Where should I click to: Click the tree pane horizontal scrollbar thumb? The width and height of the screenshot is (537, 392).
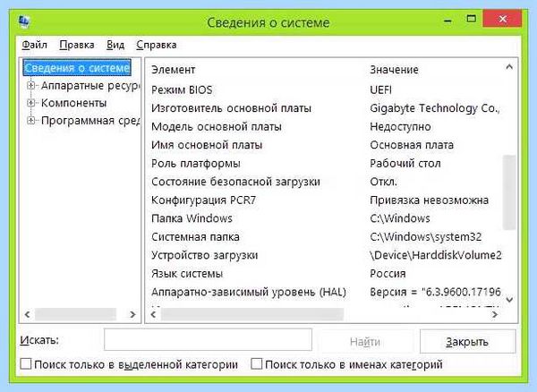click(x=75, y=314)
